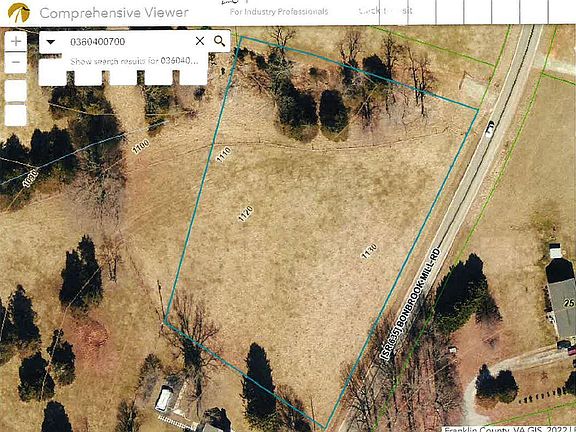
Task: Click last blank tool under the search box
Action: 193,78
